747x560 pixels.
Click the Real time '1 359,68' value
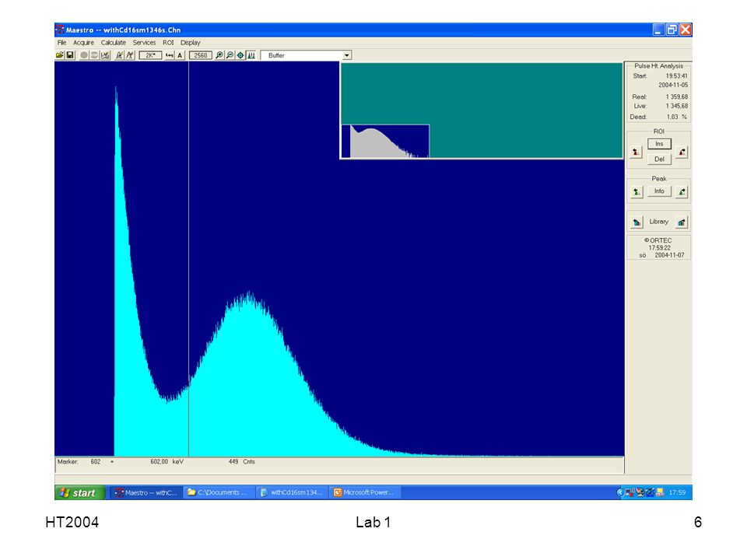[x=676, y=97]
